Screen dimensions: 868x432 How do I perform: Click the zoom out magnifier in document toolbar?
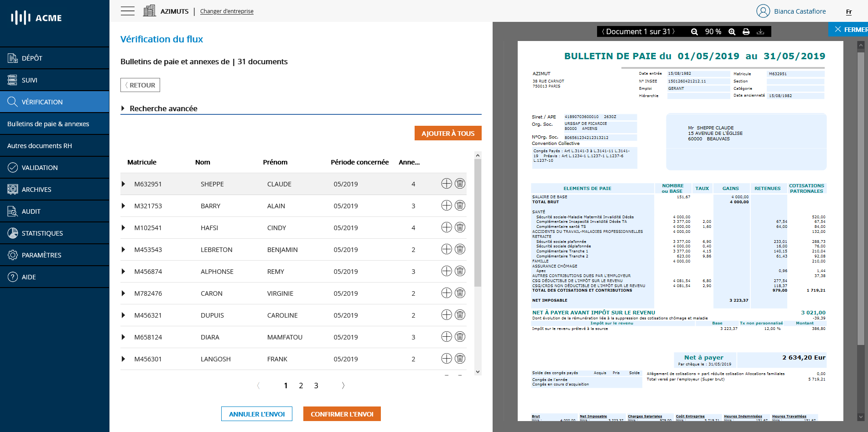point(694,32)
